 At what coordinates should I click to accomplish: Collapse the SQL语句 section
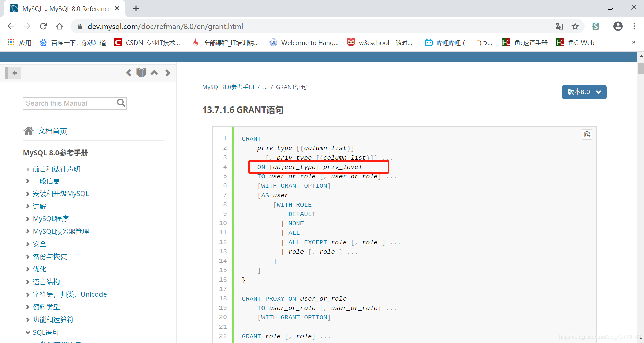coord(28,332)
